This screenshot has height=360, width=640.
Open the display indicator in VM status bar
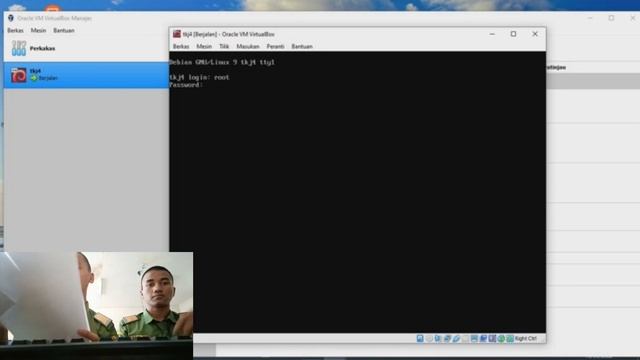point(475,338)
